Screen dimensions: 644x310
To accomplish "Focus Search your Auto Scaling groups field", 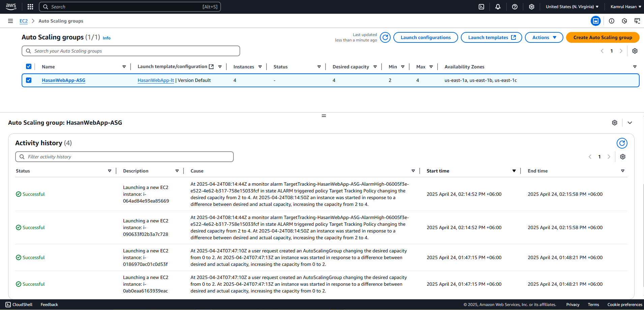I will click(131, 51).
